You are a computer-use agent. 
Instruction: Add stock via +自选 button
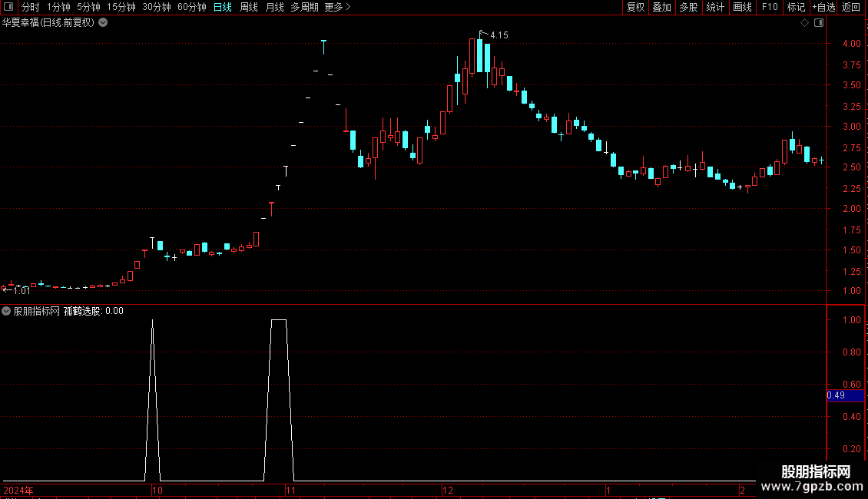tap(823, 7)
